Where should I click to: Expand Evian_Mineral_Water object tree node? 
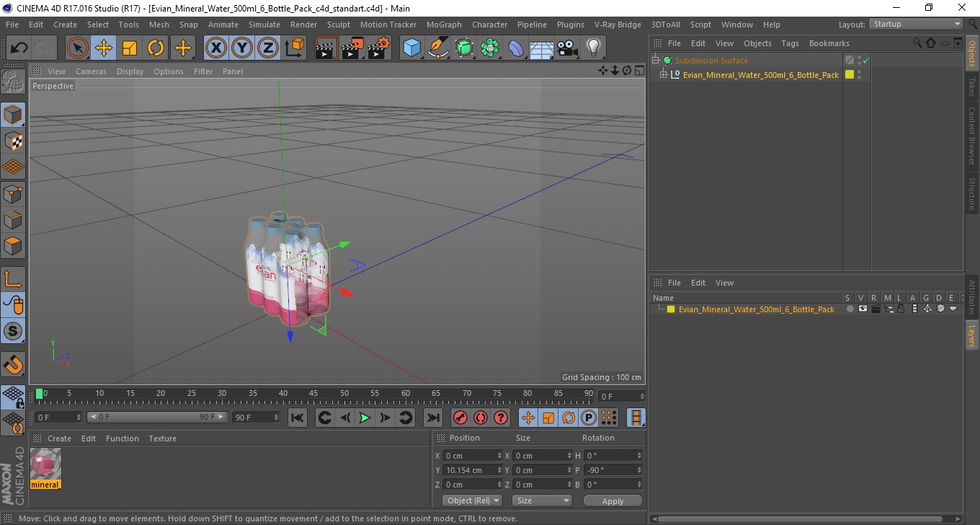pos(664,74)
